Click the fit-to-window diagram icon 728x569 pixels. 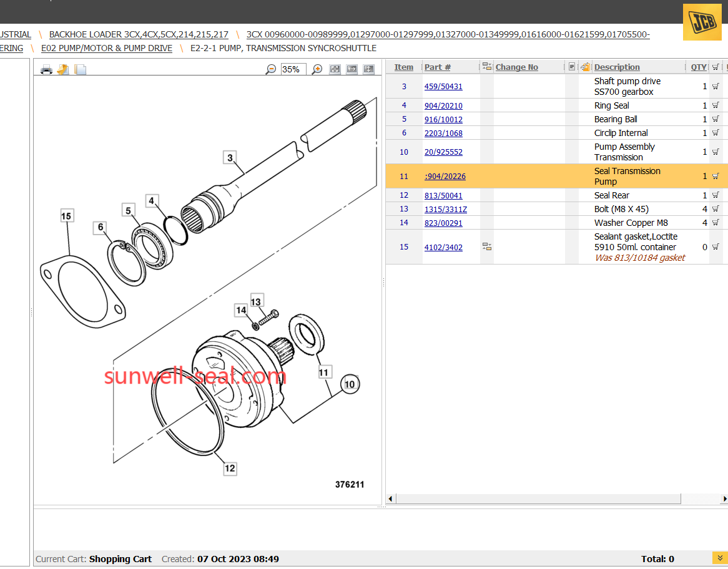pos(335,69)
